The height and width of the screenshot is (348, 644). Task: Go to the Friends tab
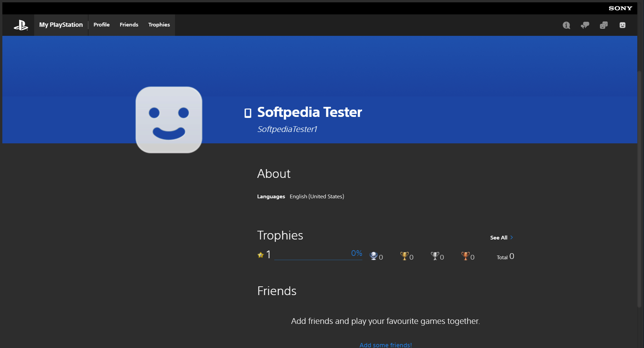[x=129, y=25]
